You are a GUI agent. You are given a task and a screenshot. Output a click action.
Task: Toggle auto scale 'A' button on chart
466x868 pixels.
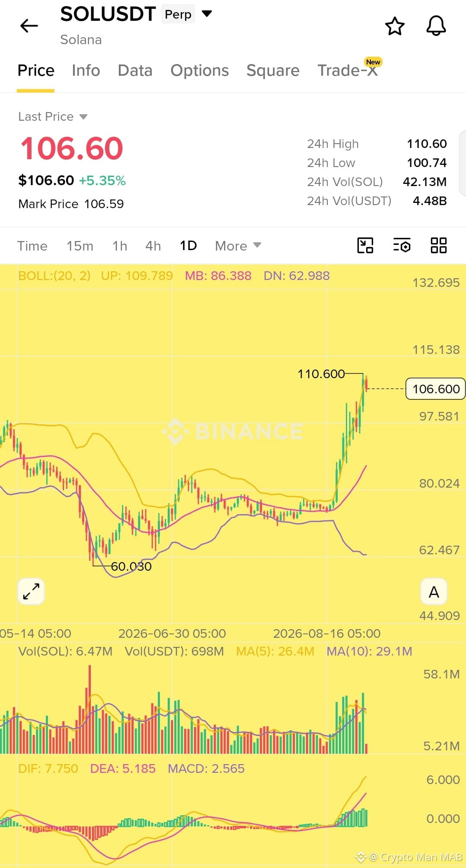pyautogui.click(x=434, y=592)
